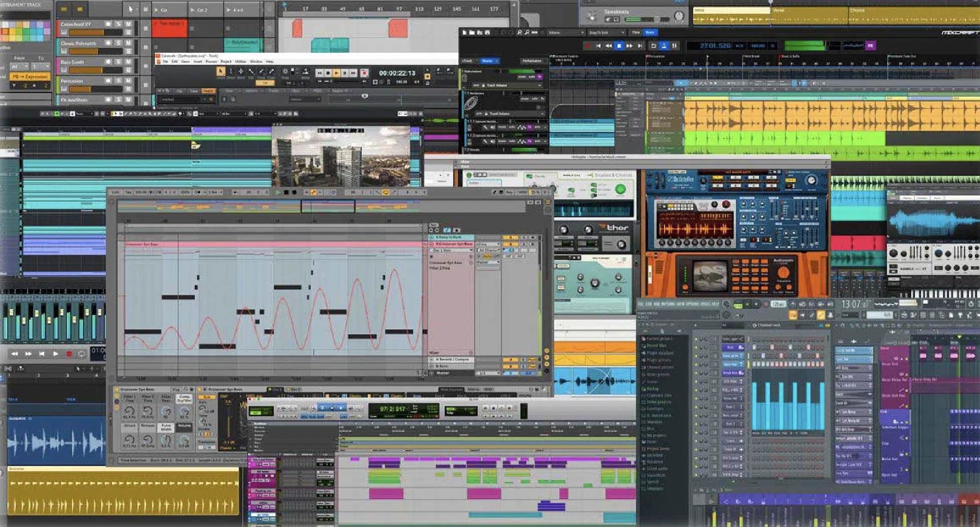Click Mixcraft's Master button

tap(490, 61)
